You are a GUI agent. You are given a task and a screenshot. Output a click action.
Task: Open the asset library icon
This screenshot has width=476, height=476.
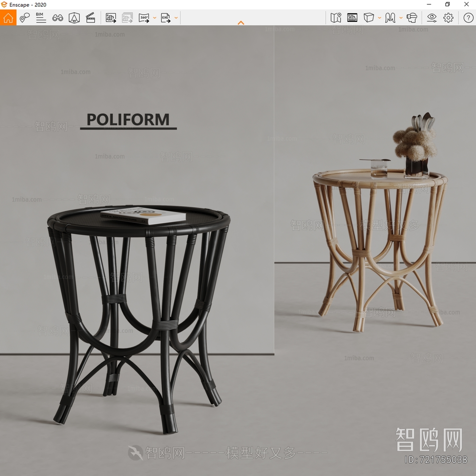coord(352,18)
